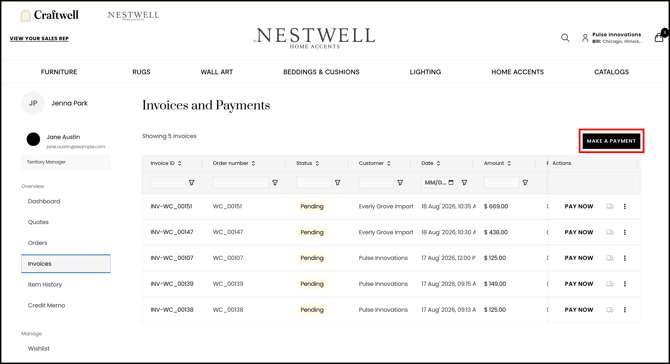Open the search magnifier icon
670x364 pixels.
[x=565, y=38]
